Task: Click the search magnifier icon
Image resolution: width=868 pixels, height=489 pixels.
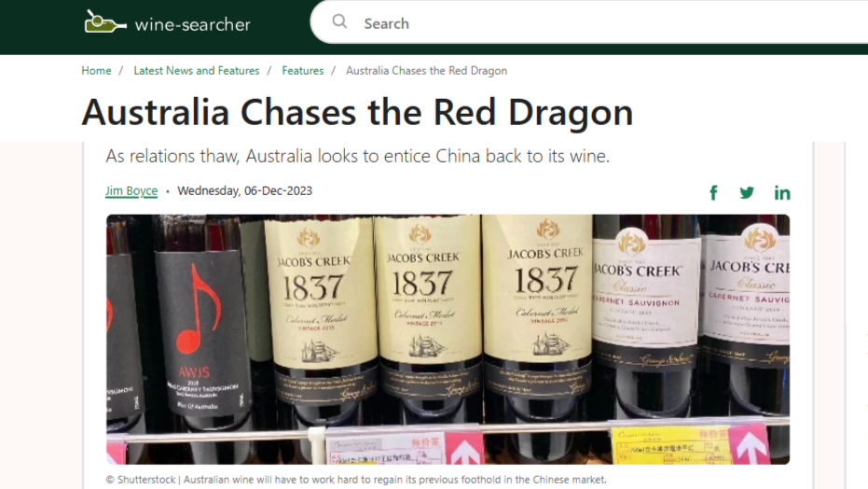Action: pos(339,22)
